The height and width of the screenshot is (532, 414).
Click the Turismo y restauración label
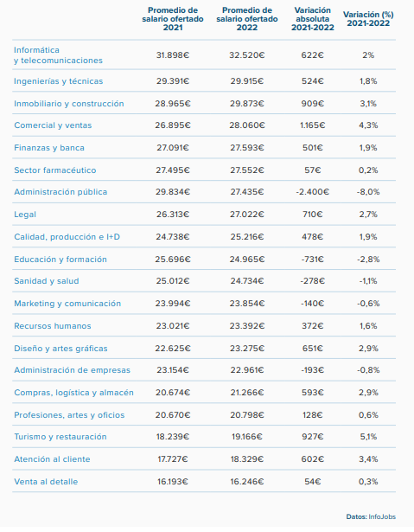[60, 437]
